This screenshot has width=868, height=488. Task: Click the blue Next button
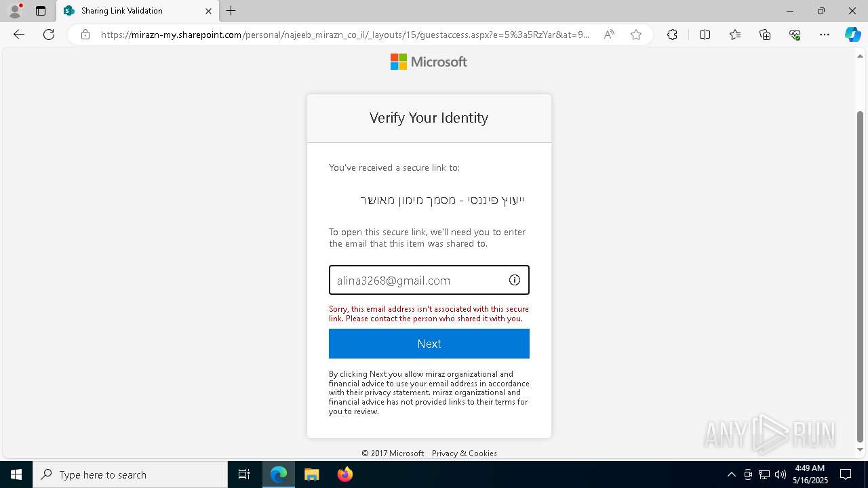pyautogui.click(x=429, y=344)
